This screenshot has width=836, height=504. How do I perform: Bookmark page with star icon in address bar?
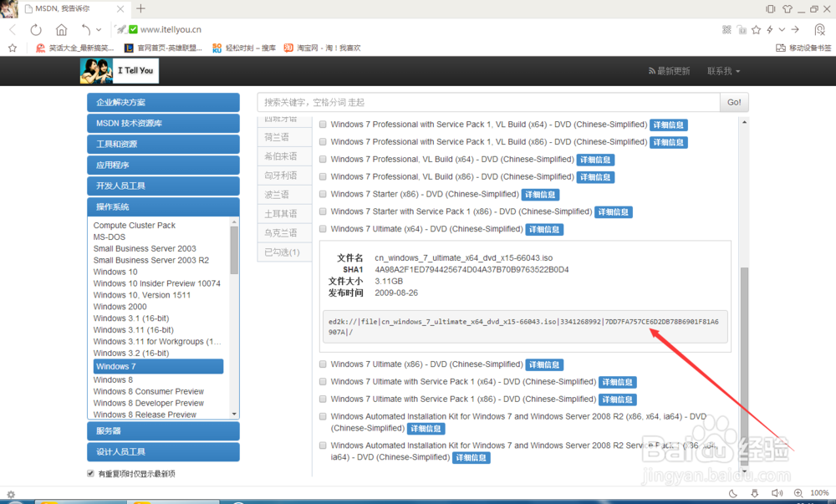click(756, 30)
